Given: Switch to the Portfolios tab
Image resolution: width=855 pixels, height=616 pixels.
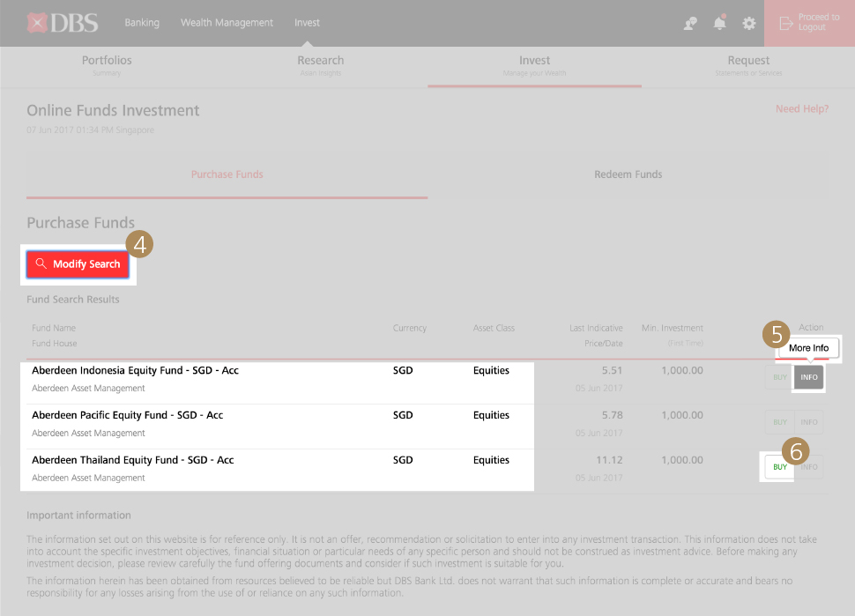Looking at the screenshot, I should click(107, 65).
